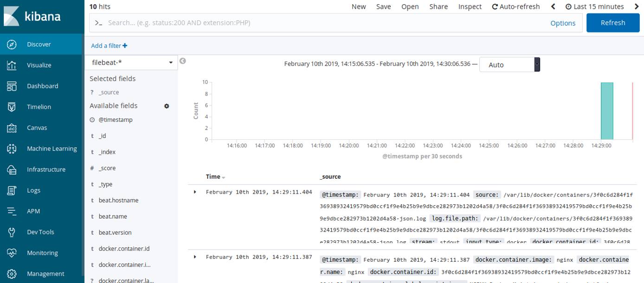Open field settings with the gear icon

click(167, 106)
